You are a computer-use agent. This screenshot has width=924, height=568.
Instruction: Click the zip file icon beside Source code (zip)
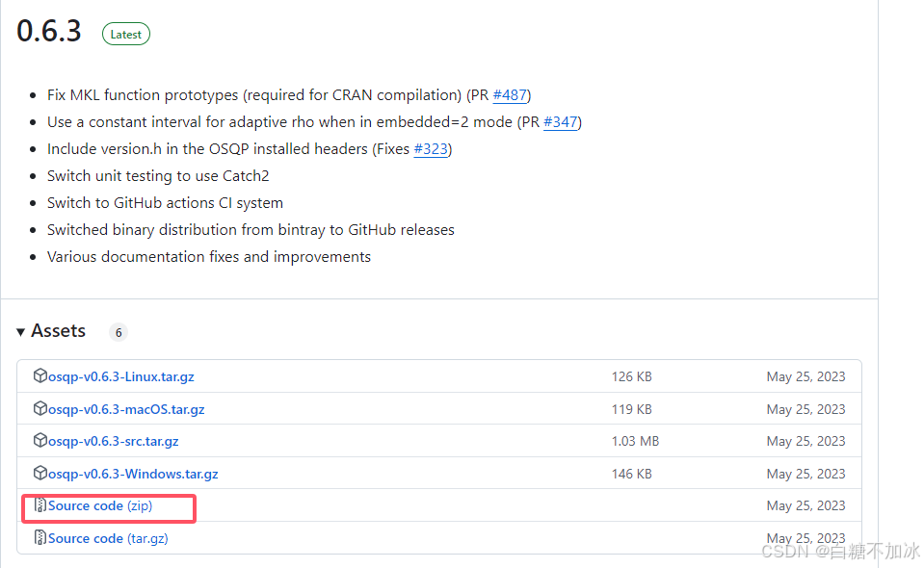[40, 505]
